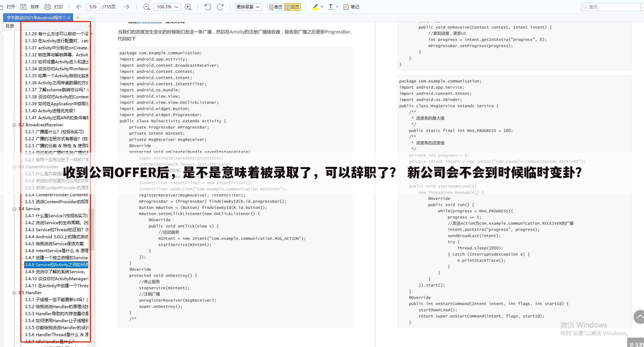Collapse the 3.2 BroadcastReceiver tree node
Image resolution: width=644 pixels, height=347 pixels.
14,125
